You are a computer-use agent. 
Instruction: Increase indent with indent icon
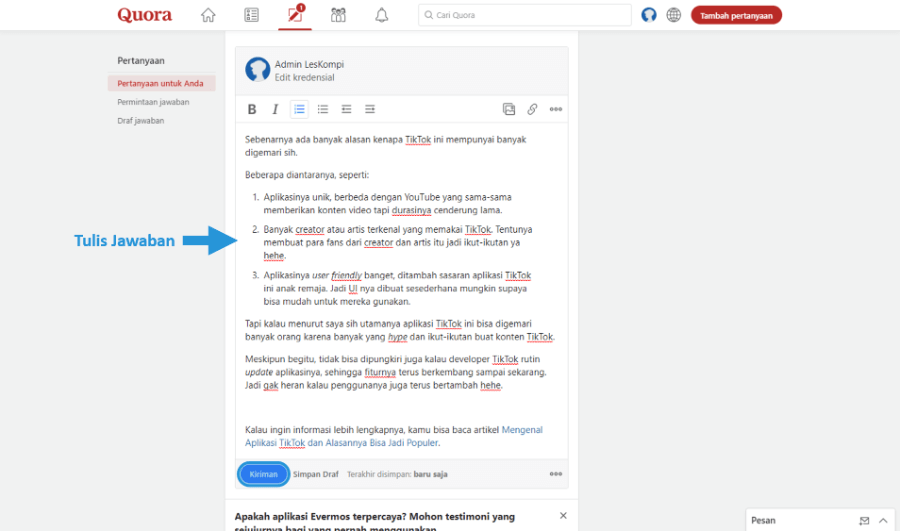click(x=370, y=109)
